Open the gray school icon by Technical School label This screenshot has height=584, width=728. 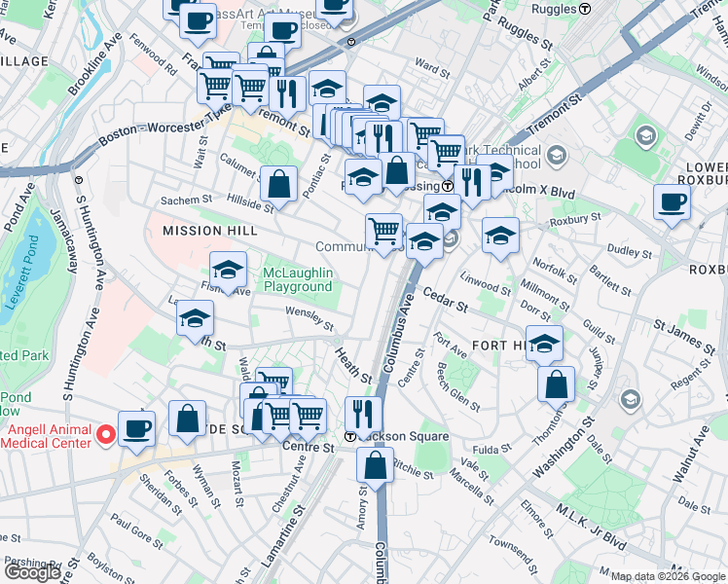(x=556, y=157)
